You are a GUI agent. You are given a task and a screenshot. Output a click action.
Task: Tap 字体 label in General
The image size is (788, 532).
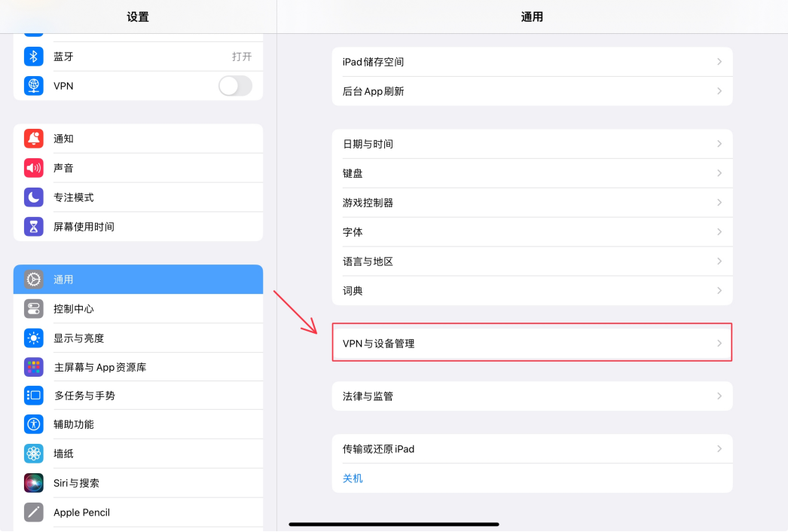[353, 232]
